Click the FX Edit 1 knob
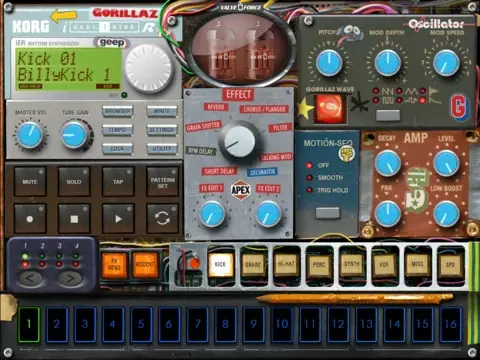This screenshot has height=360, width=480. pyautogui.click(x=212, y=214)
